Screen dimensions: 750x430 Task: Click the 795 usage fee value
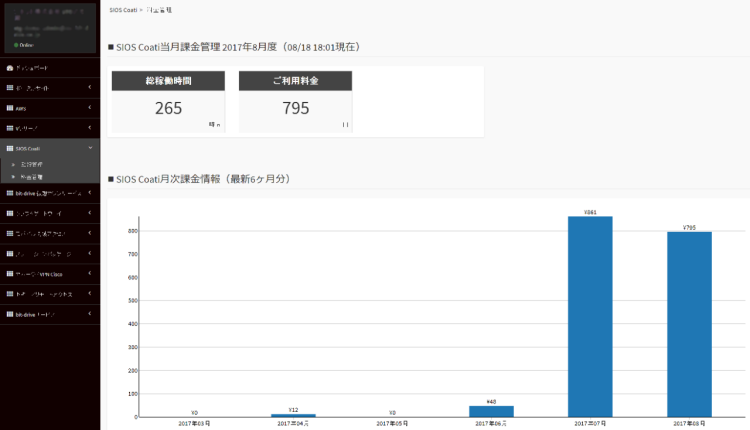(296, 109)
